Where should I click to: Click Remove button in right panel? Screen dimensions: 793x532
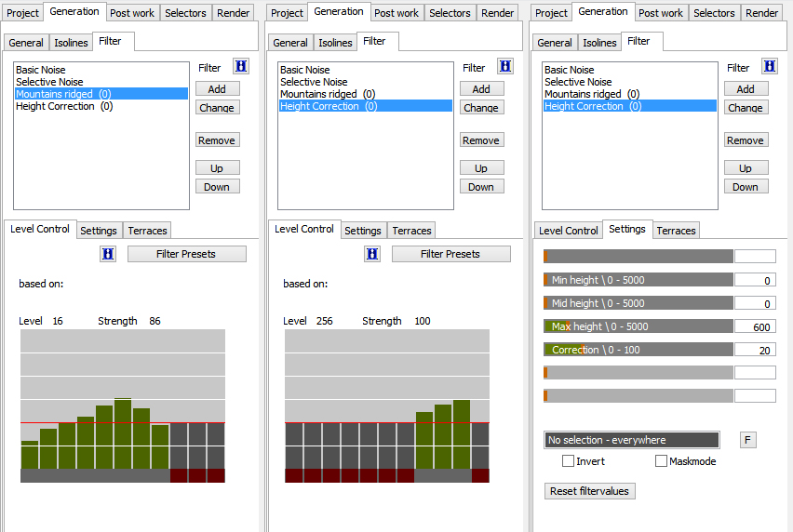point(746,140)
